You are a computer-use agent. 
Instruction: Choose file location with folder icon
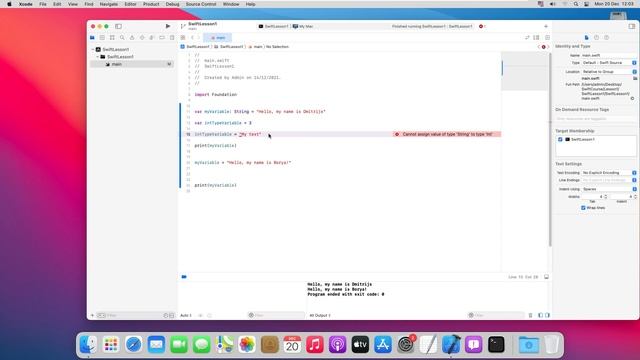(635, 78)
